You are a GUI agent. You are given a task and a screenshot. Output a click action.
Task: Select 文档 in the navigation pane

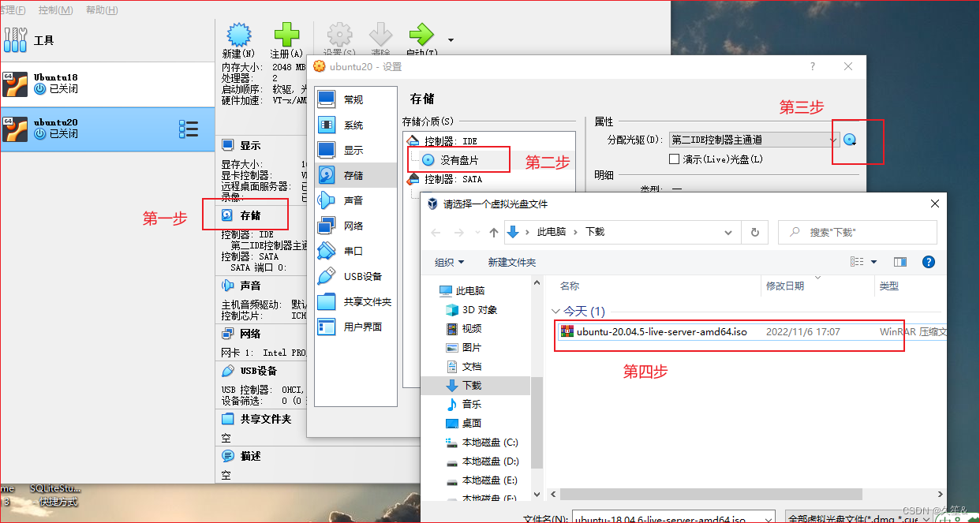(x=472, y=366)
